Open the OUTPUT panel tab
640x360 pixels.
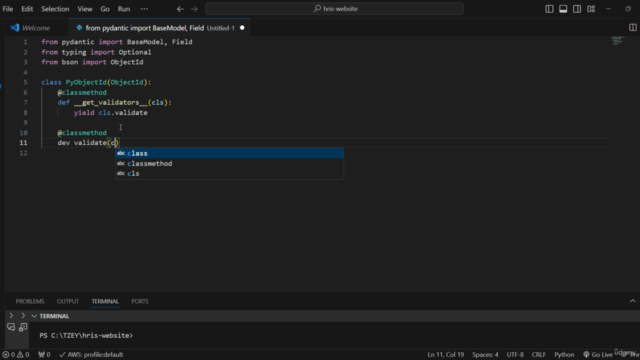point(68,301)
